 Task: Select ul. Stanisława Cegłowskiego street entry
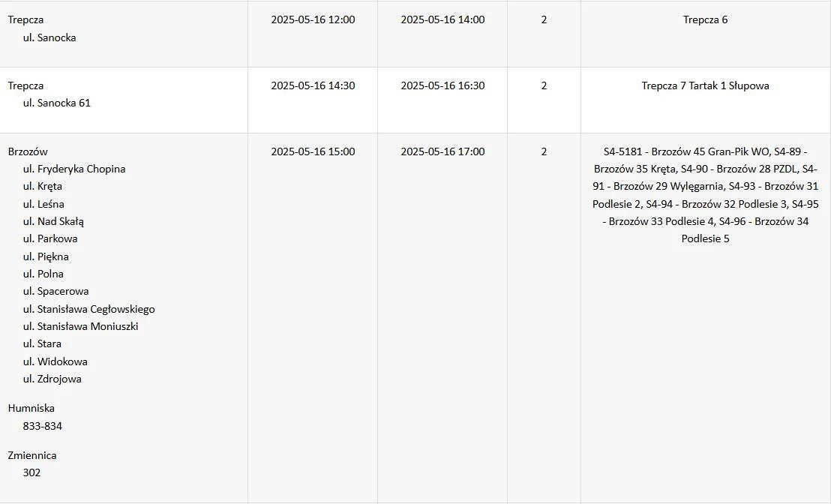(x=89, y=309)
